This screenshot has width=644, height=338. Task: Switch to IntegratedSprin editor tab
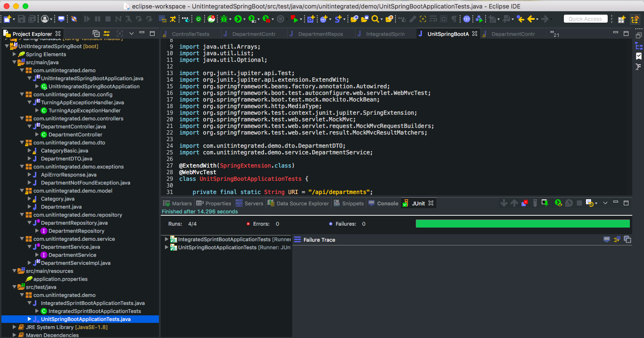point(385,34)
